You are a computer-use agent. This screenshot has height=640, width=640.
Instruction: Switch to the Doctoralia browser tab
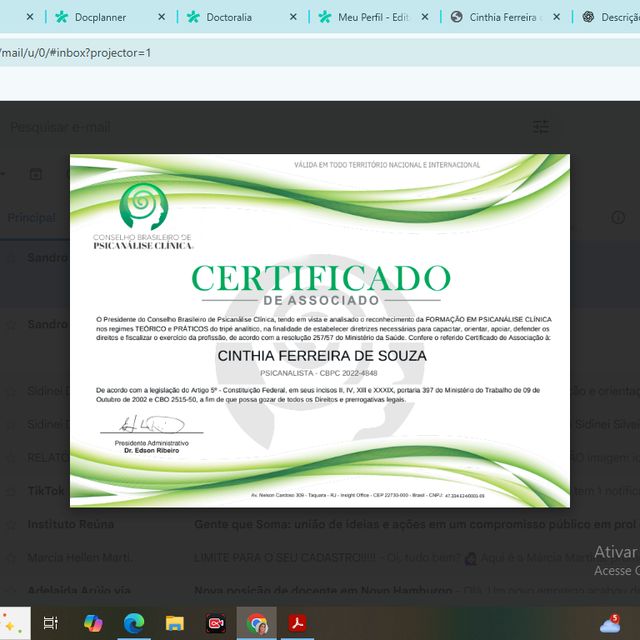(x=229, y=17)
